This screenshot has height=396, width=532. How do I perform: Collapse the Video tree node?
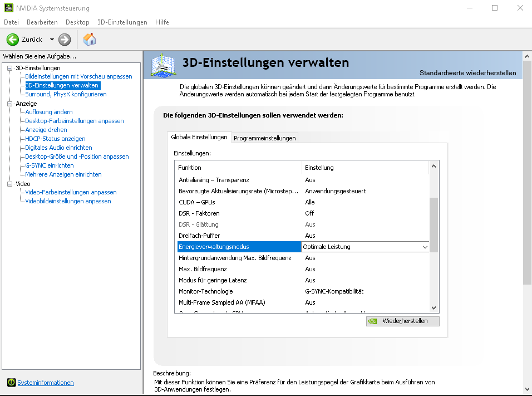tap(10, 184)
